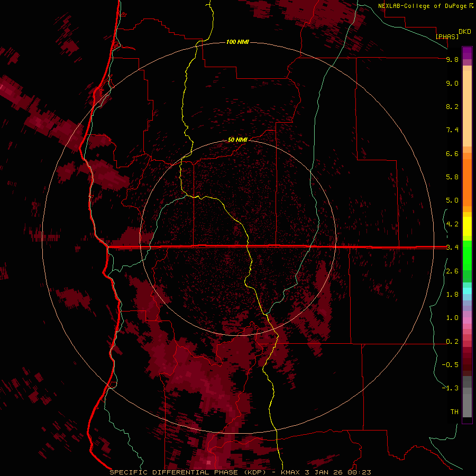This screenshot has width=476, height=476.
Task: Click the -0.5 color scale value
Action: pos(450,364)
